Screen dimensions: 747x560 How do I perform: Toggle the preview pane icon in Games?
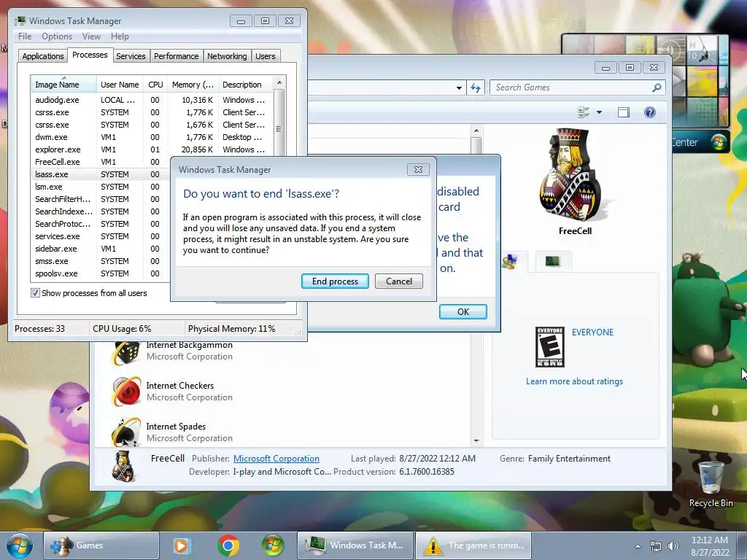[624, 112]
